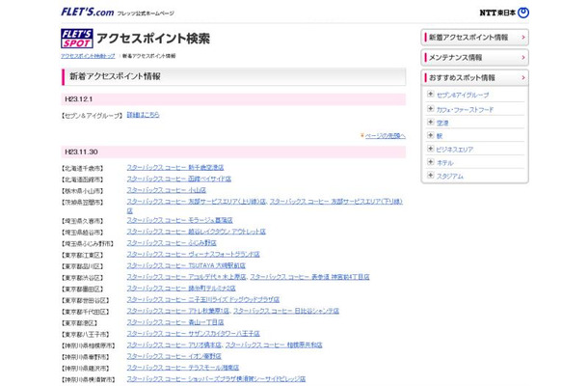
Task: Go to アクセスポイント検索トップ breadcrumb link
Action: (x=88, y=56)
